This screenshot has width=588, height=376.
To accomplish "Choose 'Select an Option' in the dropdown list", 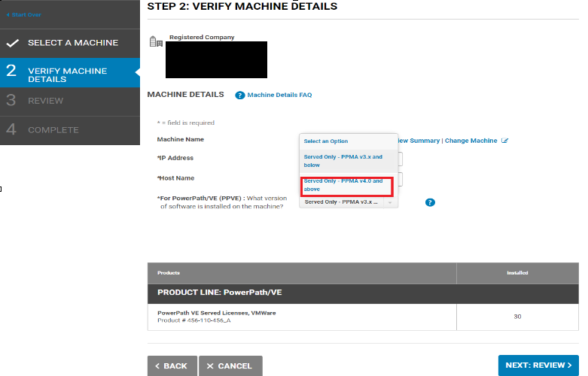I will click(326, 141).
